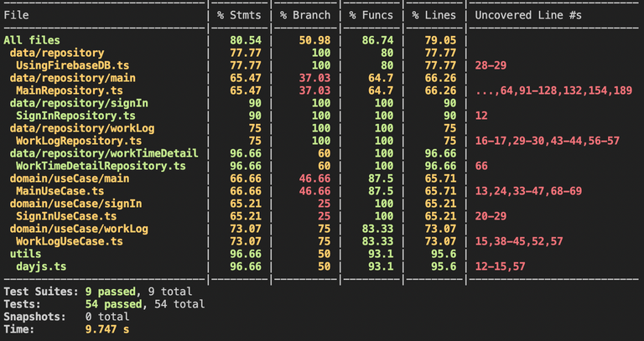Select the 'domain/useCase/signIn' directory row
This screenshot has height=341, width=644.
pyautogui.click(x=75, y=204)
